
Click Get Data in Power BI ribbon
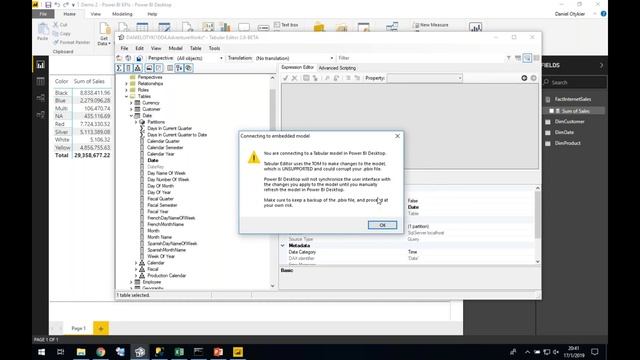point(104,34)
